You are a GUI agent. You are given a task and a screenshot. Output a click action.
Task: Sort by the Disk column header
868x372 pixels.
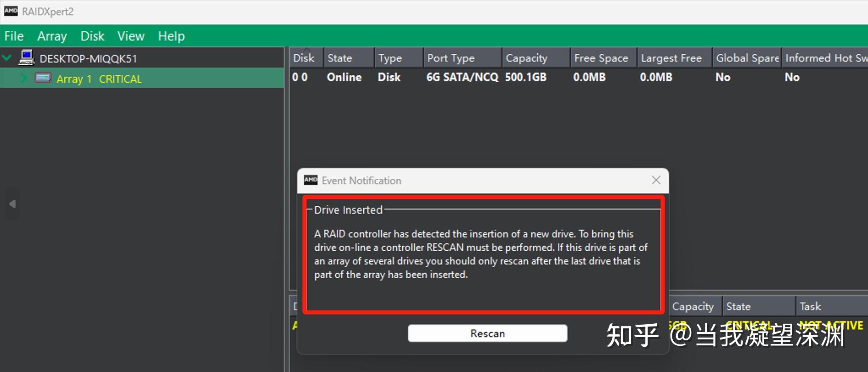tap(306, 58)
